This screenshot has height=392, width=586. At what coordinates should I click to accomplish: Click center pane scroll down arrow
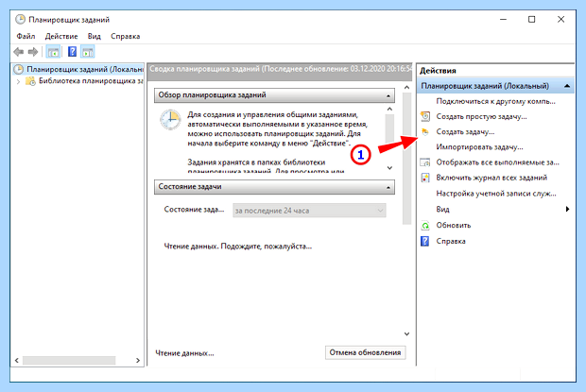[x=406, y=333]
